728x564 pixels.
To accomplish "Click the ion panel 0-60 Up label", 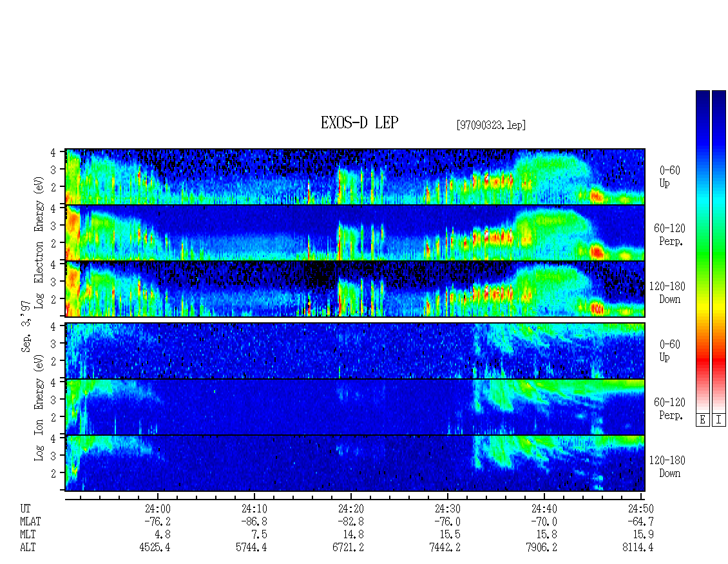I will tap(669, 350).
